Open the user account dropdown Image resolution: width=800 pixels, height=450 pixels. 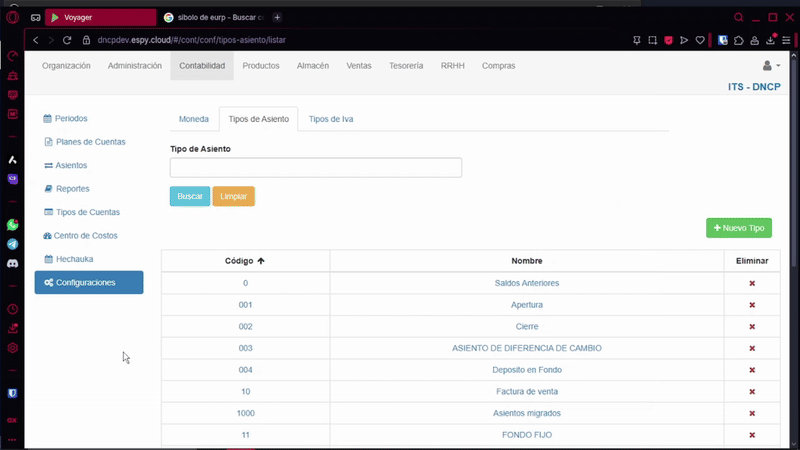[x=770, y=66]
